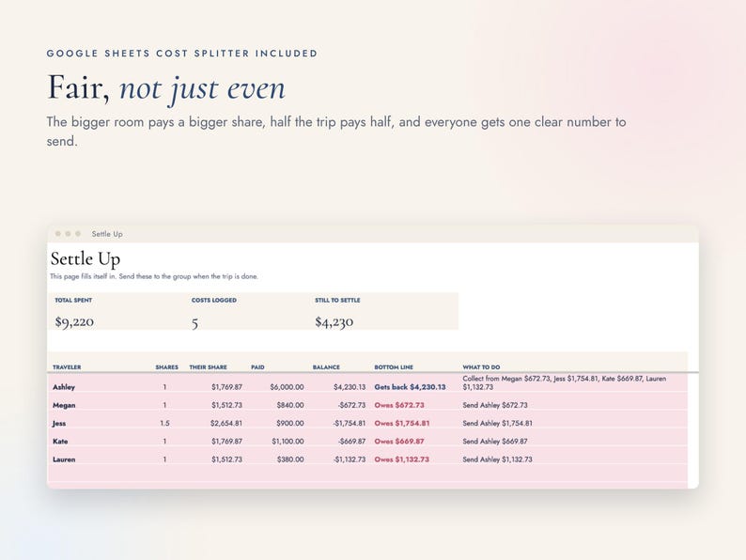Click the red close dot of the Settle Up window

pos(58,234)
